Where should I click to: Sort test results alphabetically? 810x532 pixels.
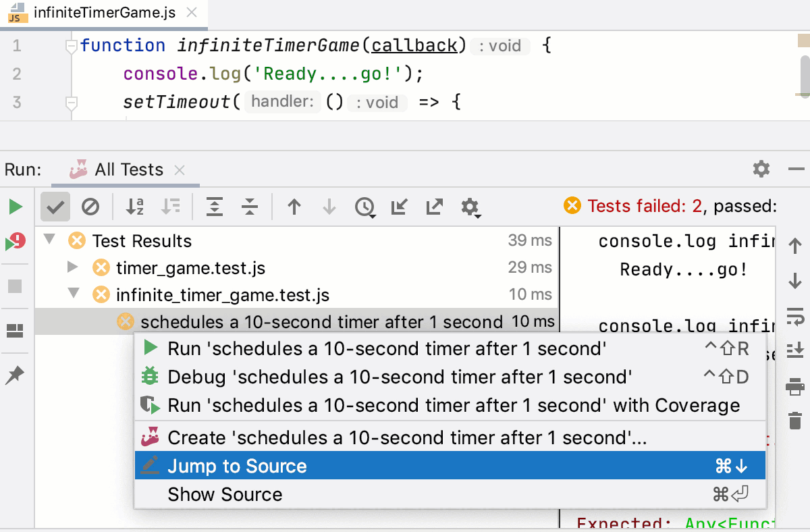134,207
